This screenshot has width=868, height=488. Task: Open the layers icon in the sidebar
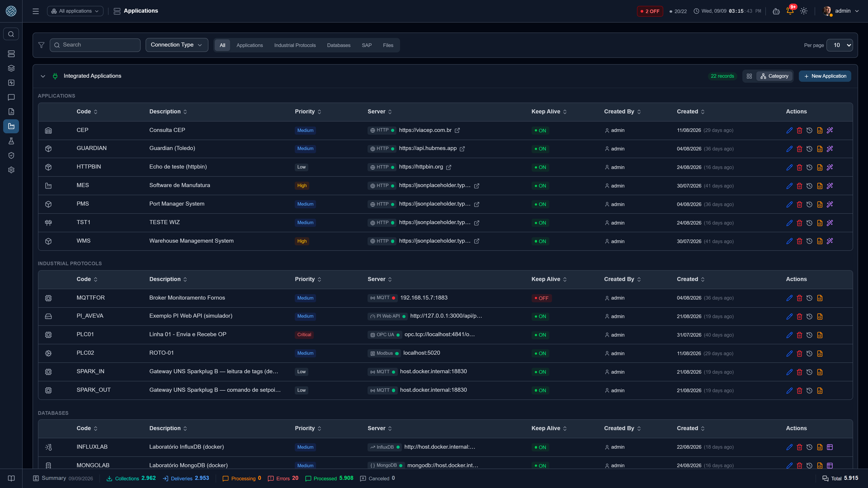coord(11,68)
